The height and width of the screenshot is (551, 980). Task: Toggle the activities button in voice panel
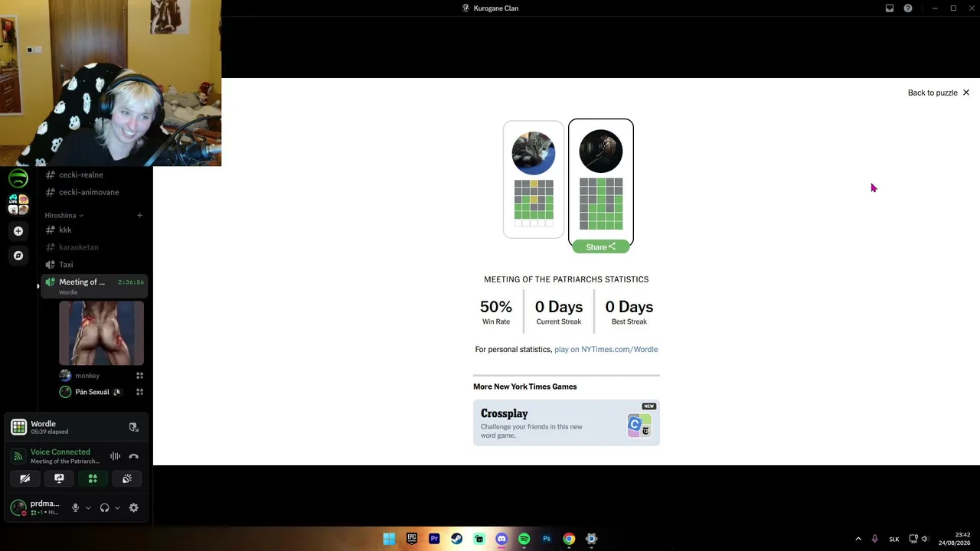93,478
